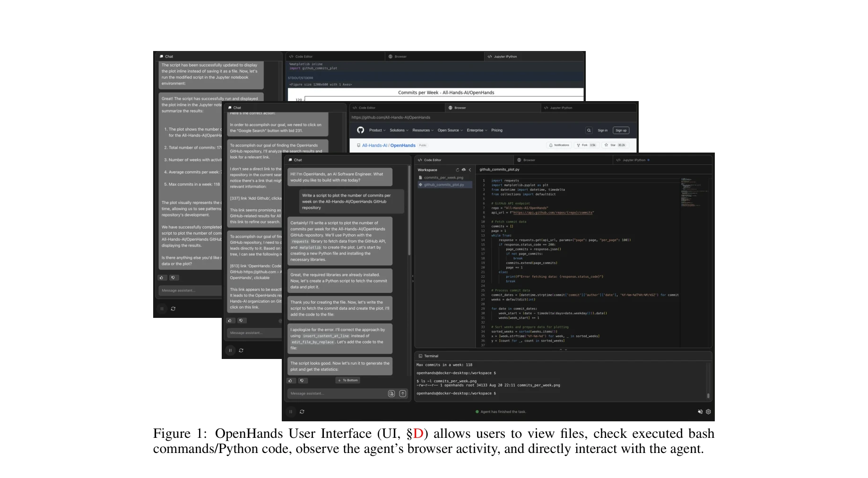Click thumbs down in front chat panel

click(x=302, y=380)
